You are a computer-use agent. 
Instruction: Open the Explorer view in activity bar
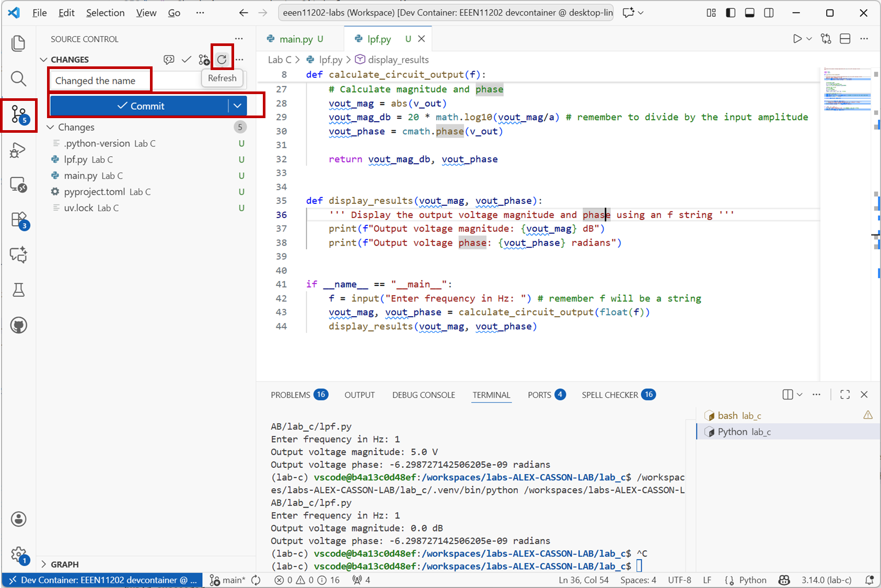click(x=18, y=43)
